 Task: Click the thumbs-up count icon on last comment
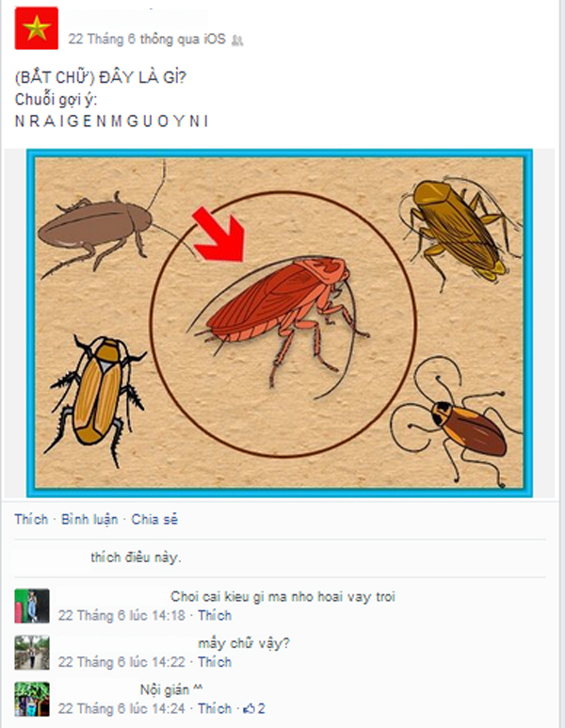point(250,708)
